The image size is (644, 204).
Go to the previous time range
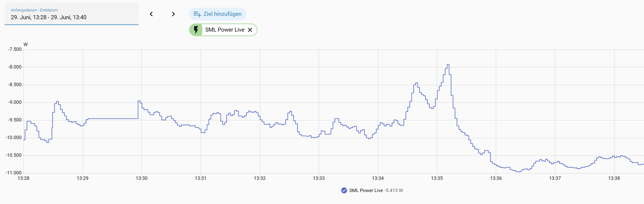point(151,14)
